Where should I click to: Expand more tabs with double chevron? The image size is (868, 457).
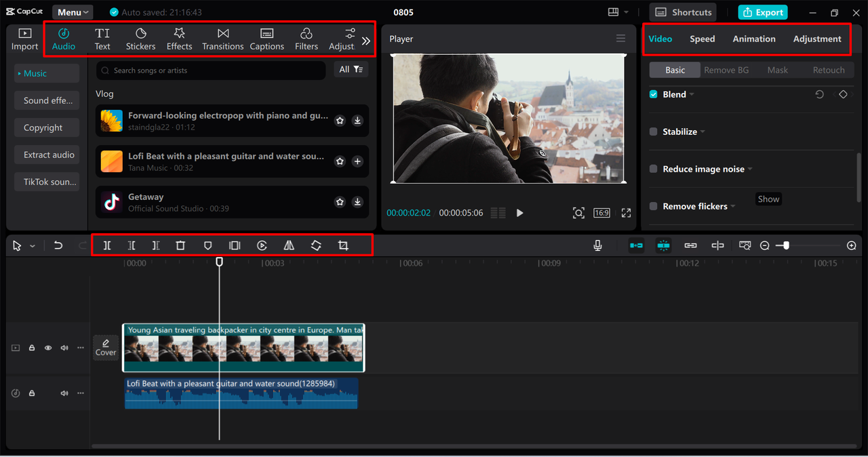(x=366, y=41)
